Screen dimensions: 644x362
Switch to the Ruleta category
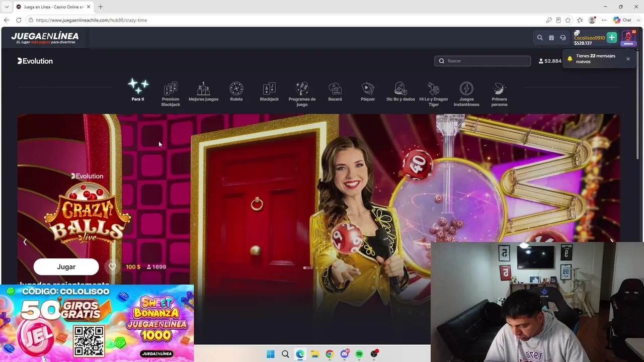coord(236,92)
